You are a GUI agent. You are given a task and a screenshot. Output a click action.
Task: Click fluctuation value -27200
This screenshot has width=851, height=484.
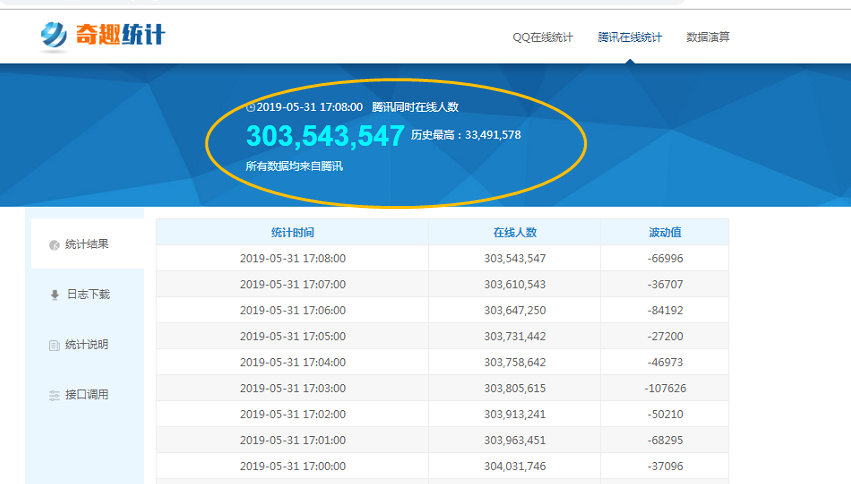pyautogui.click(x=665, y=336)
